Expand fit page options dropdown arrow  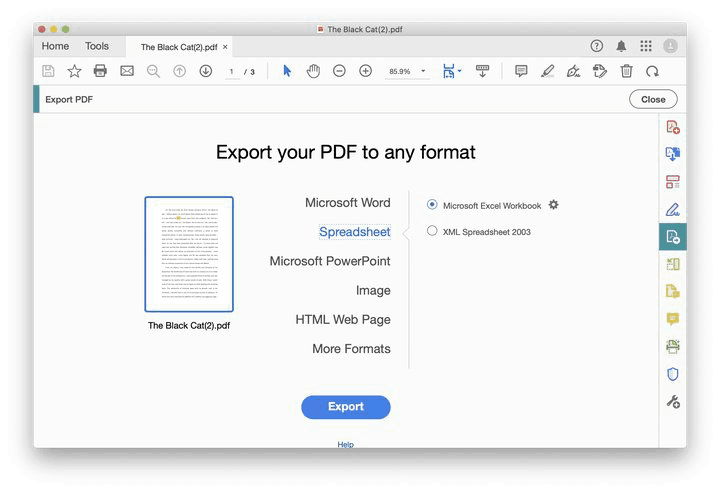coord(459,71)
